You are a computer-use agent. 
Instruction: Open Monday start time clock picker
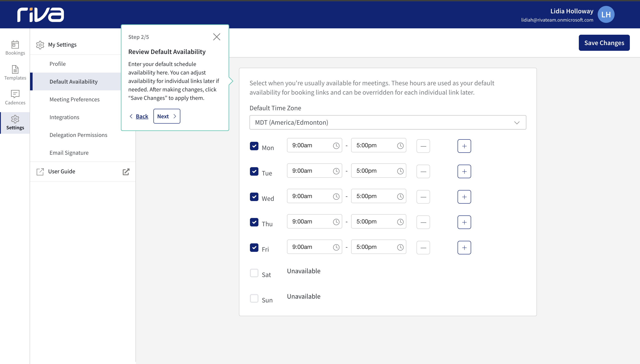[x=336, y=146]
